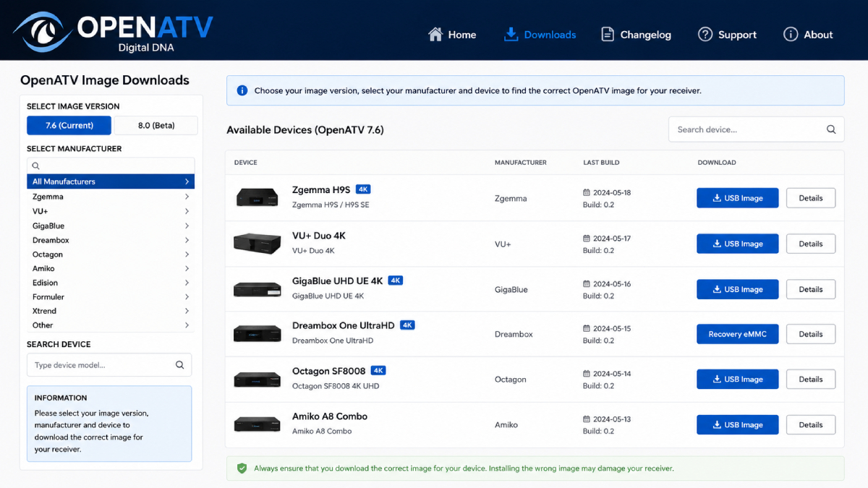Open Details for VU+ Duo 4K
The width and height of the screenshot is (868, 488).
click(x=811, y=244)
